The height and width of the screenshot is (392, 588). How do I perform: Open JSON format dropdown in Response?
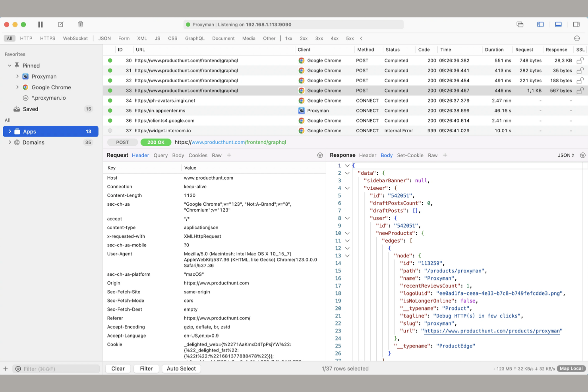point(566,156)
